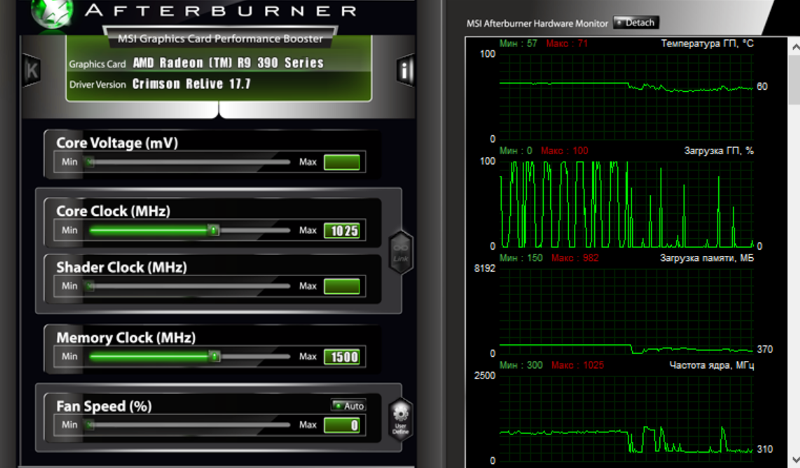Click the Макс : 982 reading
Screen dimensions: 800x468
pos(575,258)
